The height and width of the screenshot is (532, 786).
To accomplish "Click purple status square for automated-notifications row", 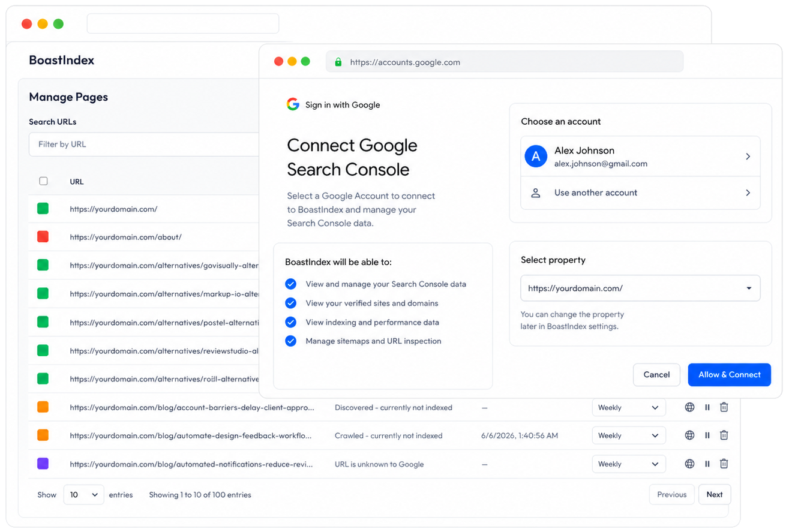I will pos(43,464).
